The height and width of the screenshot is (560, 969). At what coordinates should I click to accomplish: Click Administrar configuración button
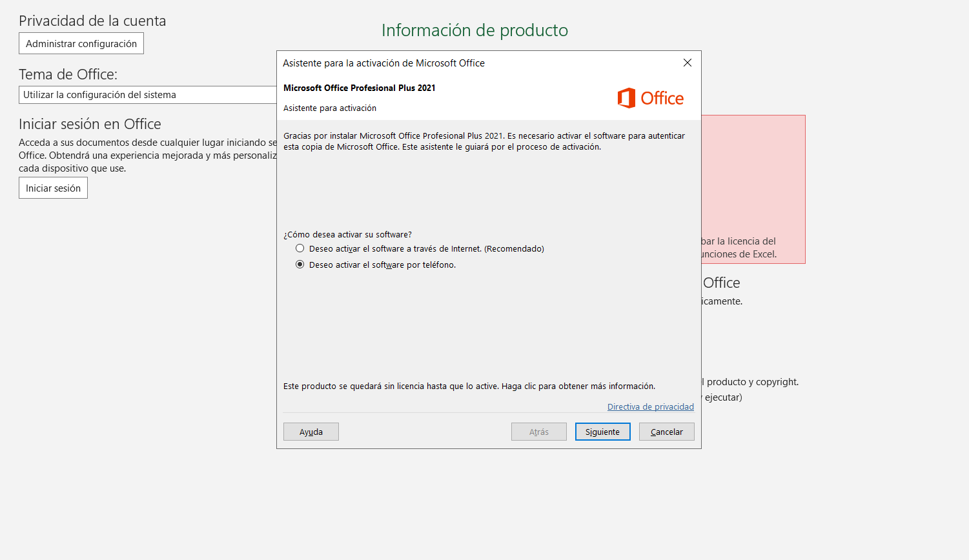pos(81,44)
